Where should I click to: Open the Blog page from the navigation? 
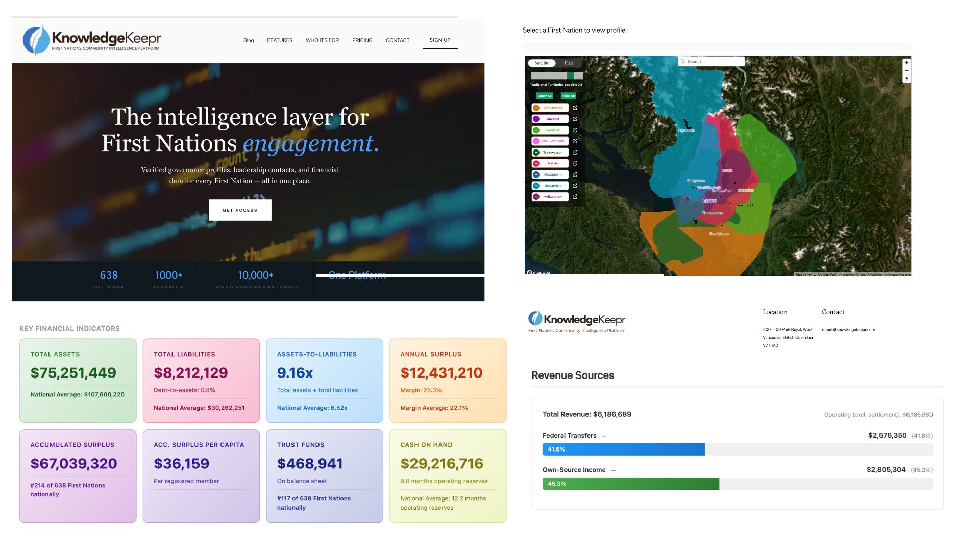pyautogui.click(x=249, y=40)
